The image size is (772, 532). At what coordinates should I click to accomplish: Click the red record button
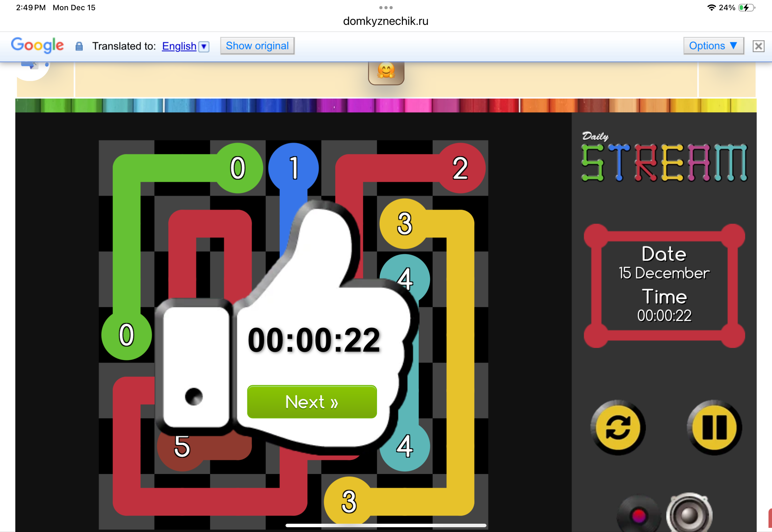click(638, 515)
